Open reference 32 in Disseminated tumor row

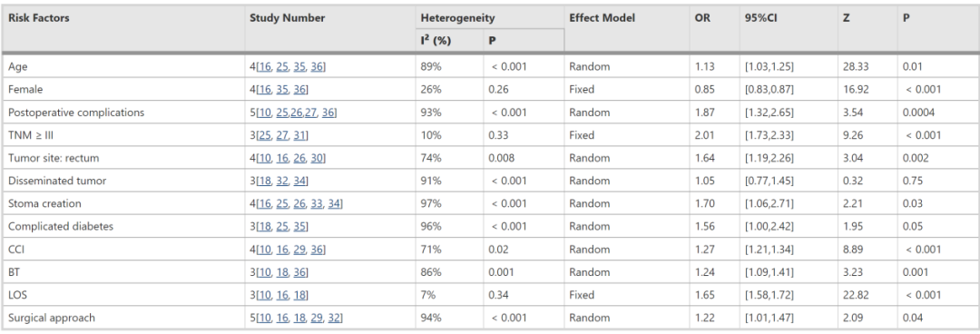pyautogui.click(x=282, y=181)
